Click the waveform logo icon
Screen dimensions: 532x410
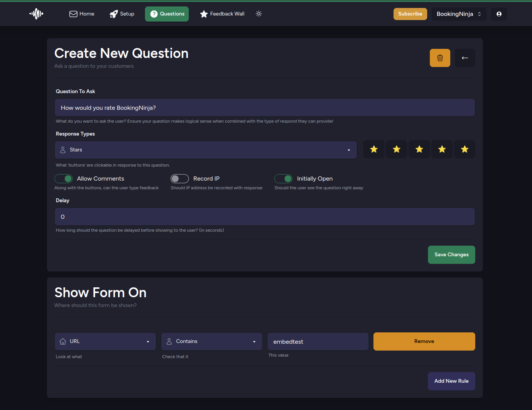(x=36, y=14)
